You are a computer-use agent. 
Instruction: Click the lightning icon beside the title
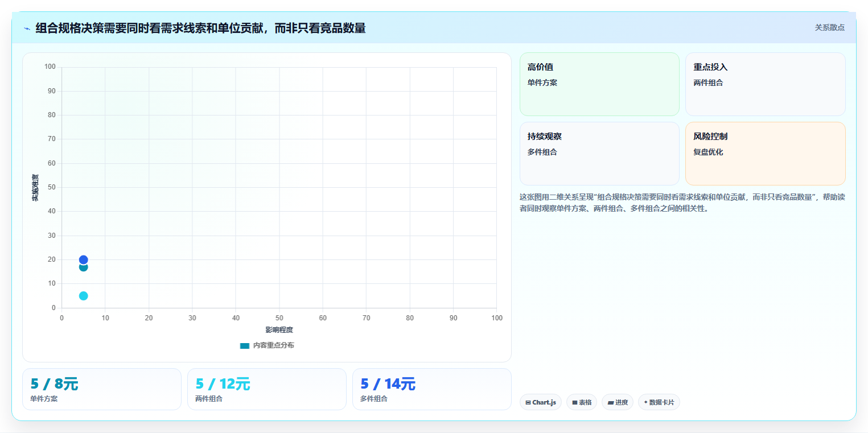pyautogui.click(x=27, y=28)
